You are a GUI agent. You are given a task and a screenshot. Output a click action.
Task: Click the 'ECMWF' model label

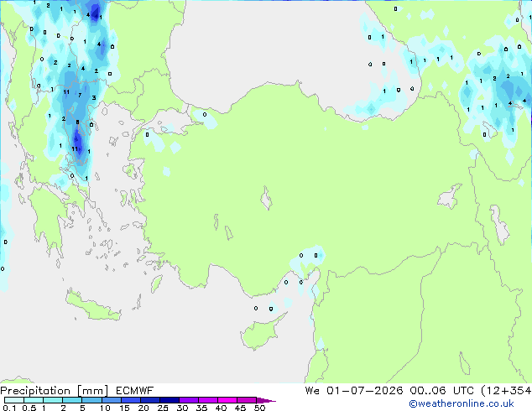[135, 391]
